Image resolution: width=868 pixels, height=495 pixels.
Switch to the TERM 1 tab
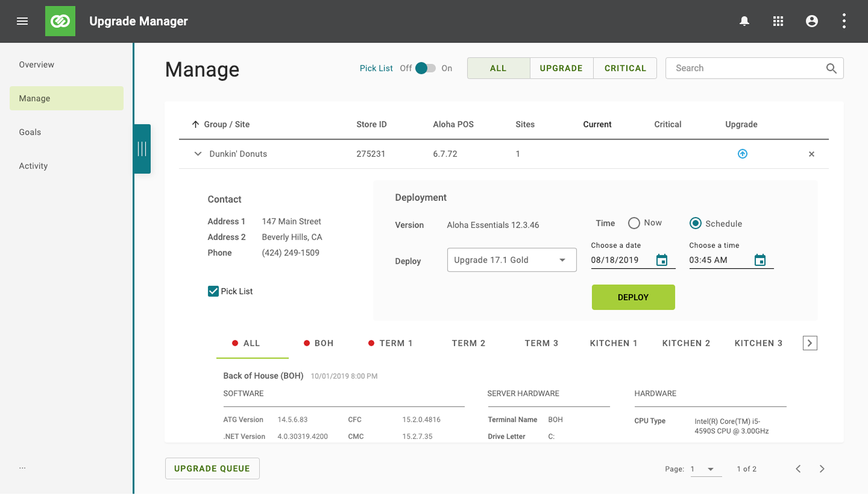pyautogui.click(x=391, y=344)
